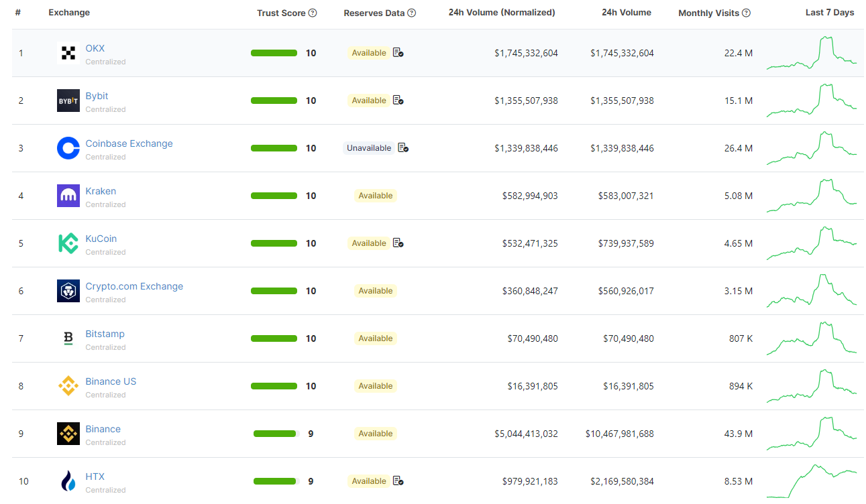
Task: Click the Crypto.com Exchange logo
Action: 68,291
